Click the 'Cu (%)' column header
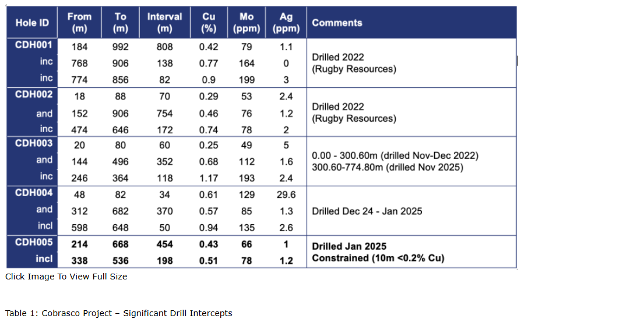This screenshot has height=326, width=644. point(209,23)
